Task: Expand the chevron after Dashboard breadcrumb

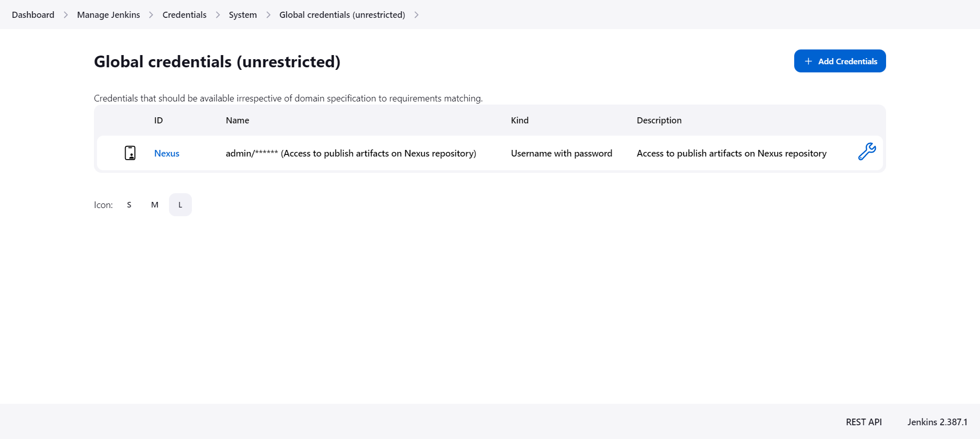Action: pyautogui.click(x=66, y=15)
